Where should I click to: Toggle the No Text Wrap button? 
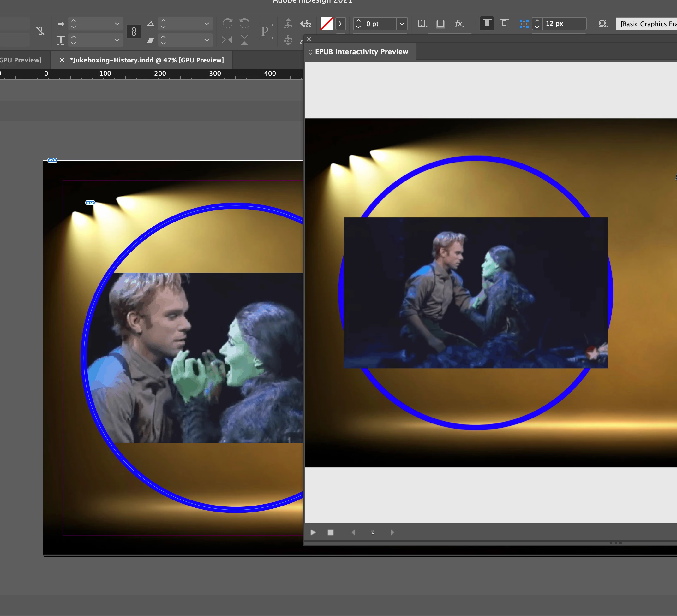click(487, 23)
